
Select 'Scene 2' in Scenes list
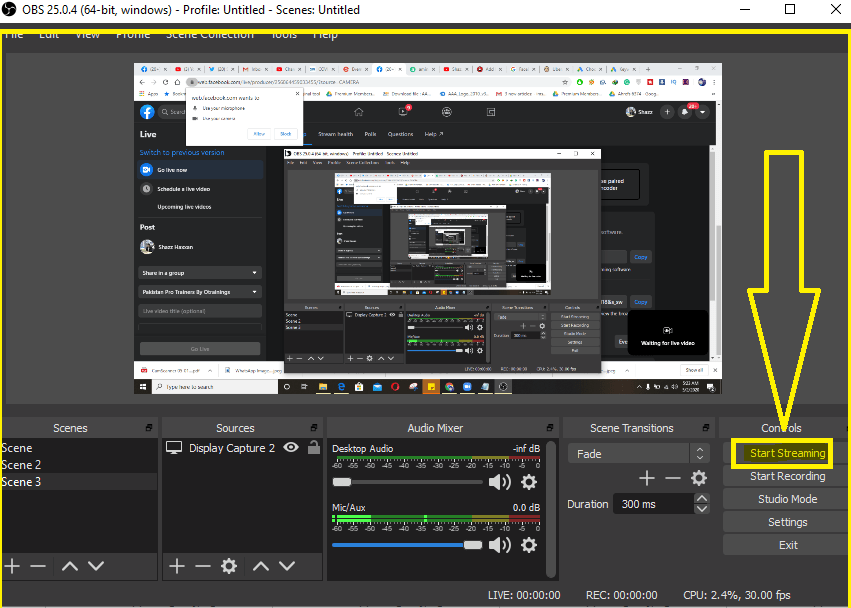coord(79,465)
